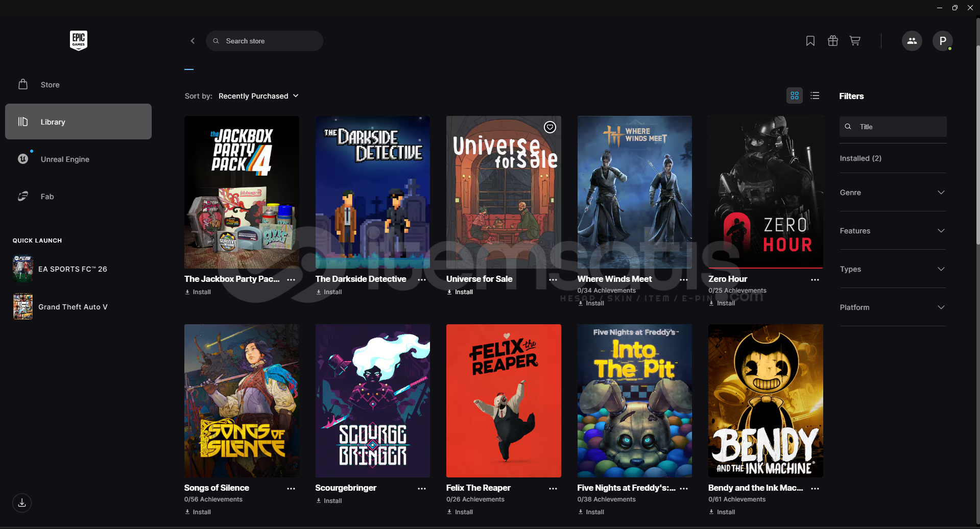The height and width of the screenshot is (529, 980).
Task: Open The Darkside Detective cover art
Action: pyautogui.click(x=373, y=192)
